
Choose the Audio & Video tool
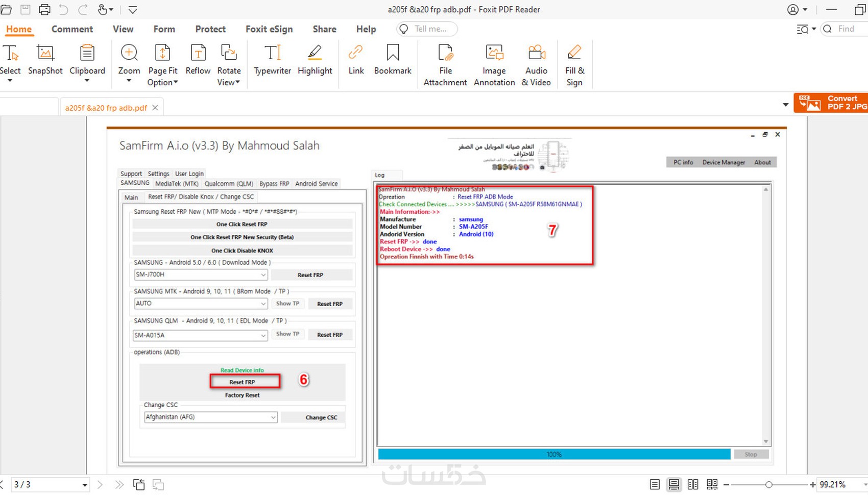pyautogui.click(x=536, y=65)
